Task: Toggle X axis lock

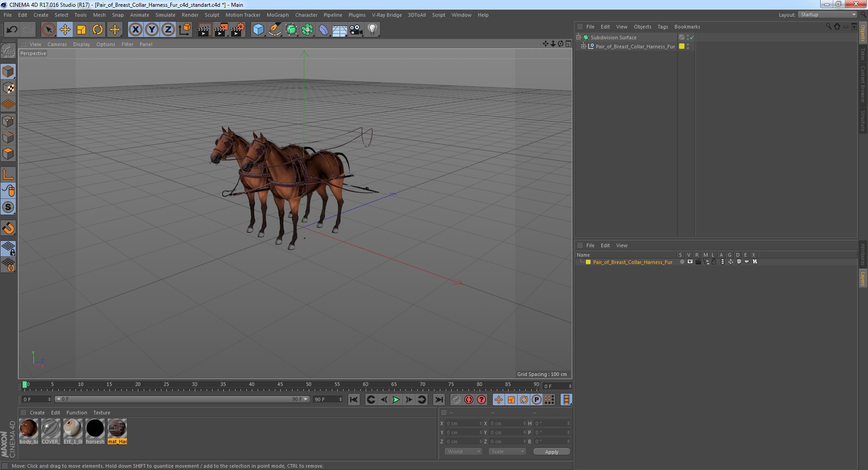Action: coord(136,30)
